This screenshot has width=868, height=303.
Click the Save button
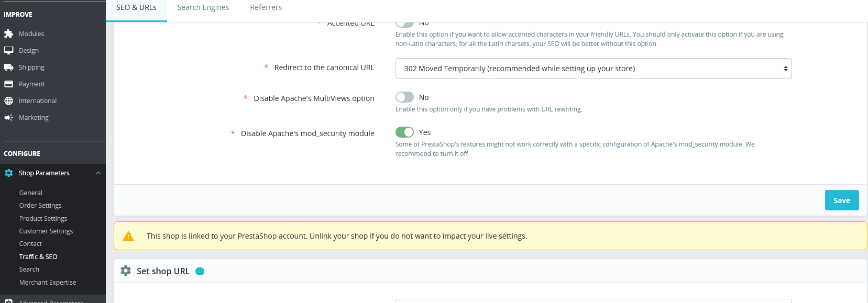pyautogui.click(x=841, y=200)
